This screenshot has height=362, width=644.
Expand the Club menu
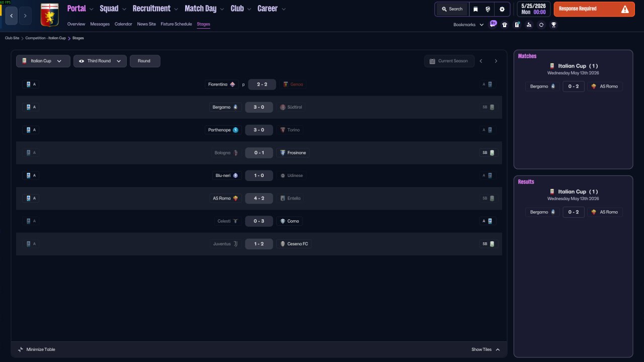(241, 9)
